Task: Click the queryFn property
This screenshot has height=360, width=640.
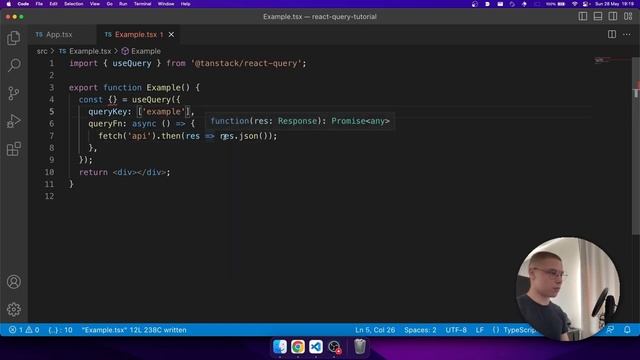Action: tap(105, 124)
